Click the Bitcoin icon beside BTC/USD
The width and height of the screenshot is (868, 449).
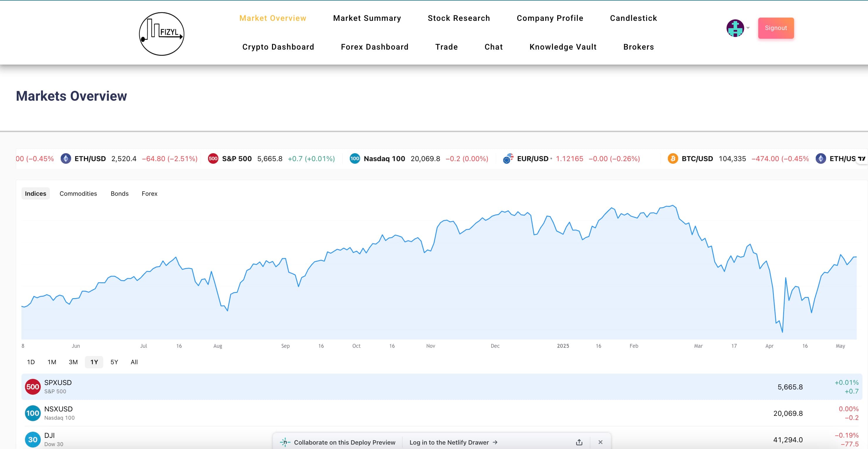(673, 158)
